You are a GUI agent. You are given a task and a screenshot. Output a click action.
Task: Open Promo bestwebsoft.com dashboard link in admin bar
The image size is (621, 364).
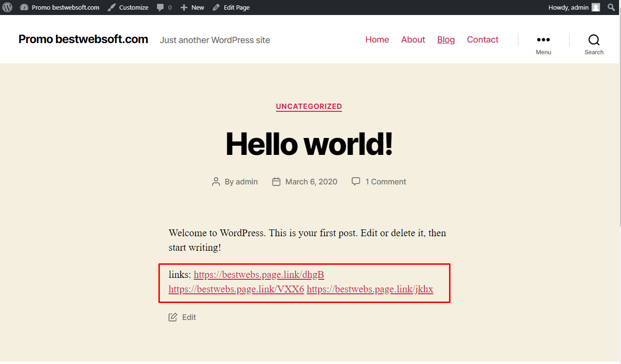(60, 7)
